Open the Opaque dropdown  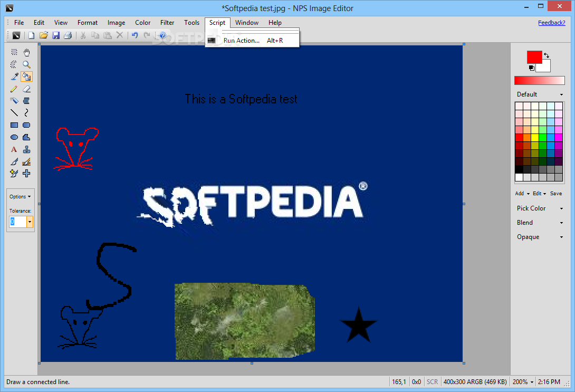click(x=540, y=237)
